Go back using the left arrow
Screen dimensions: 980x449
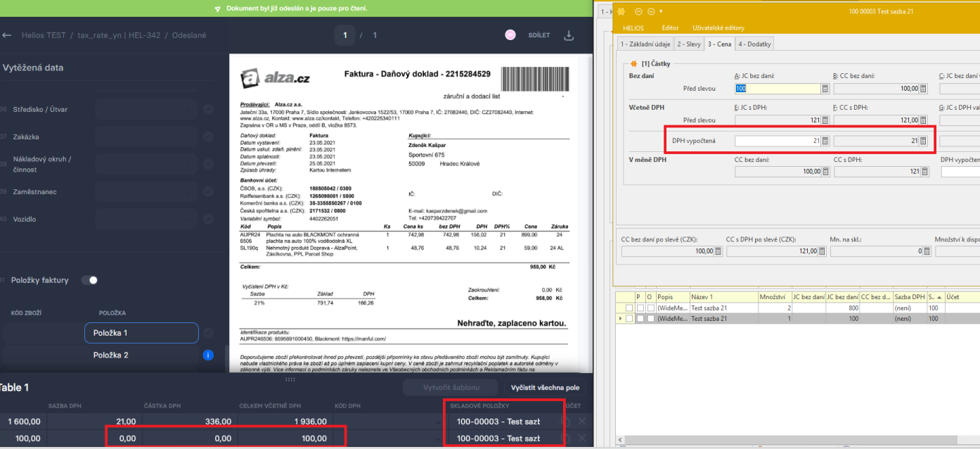click(7, 34)
